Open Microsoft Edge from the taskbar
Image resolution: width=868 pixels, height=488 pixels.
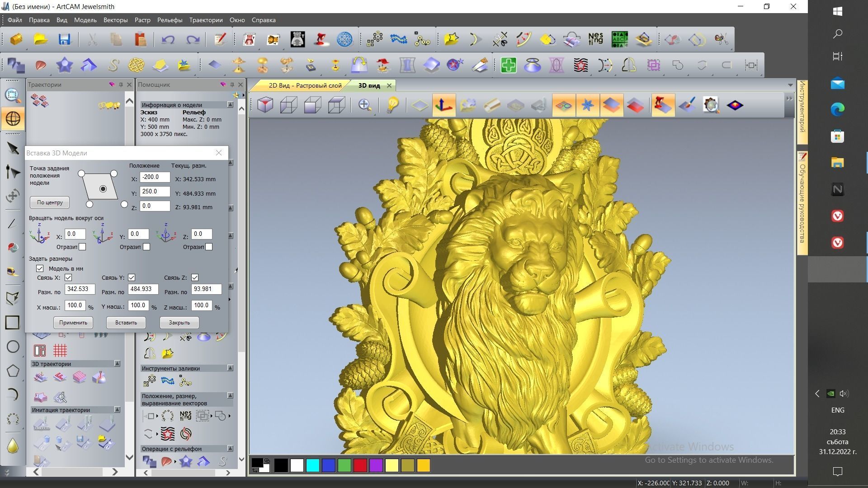tap(837, 109)
